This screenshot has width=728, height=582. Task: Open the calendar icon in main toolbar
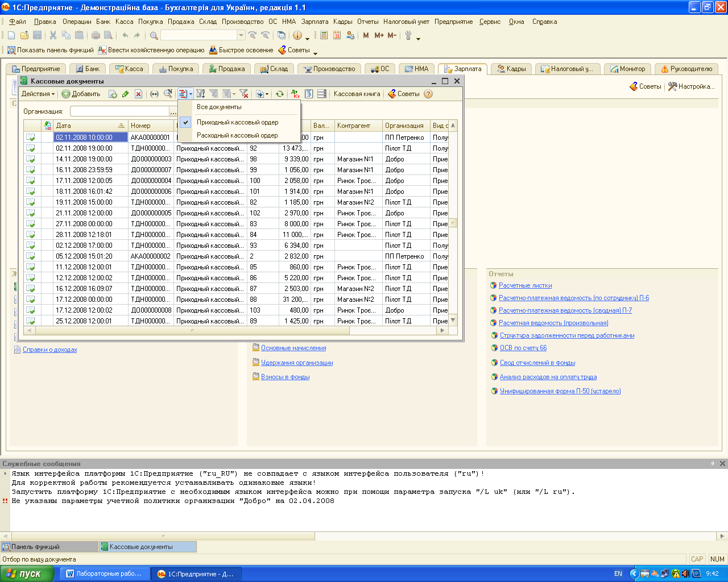(337, 35)
